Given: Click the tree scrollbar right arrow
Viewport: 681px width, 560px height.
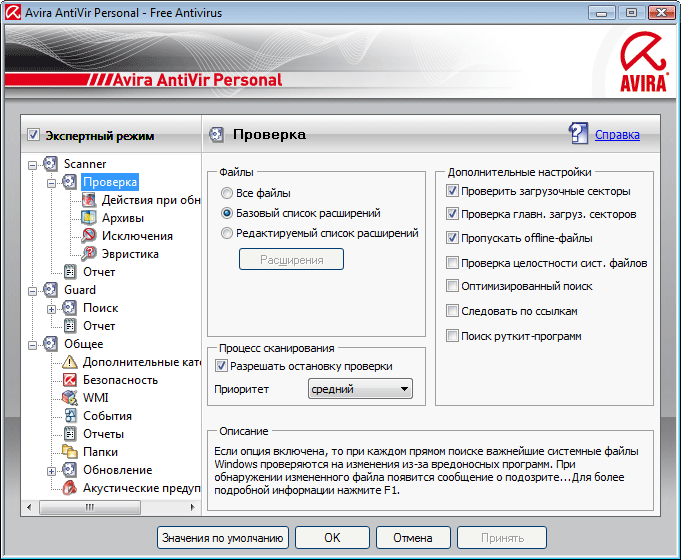Looking at the screenshot, I should point(192,507).
